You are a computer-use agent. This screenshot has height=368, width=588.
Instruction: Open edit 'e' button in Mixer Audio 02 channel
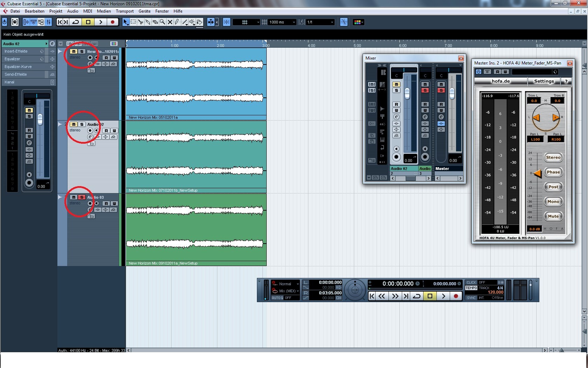(396, 117)
